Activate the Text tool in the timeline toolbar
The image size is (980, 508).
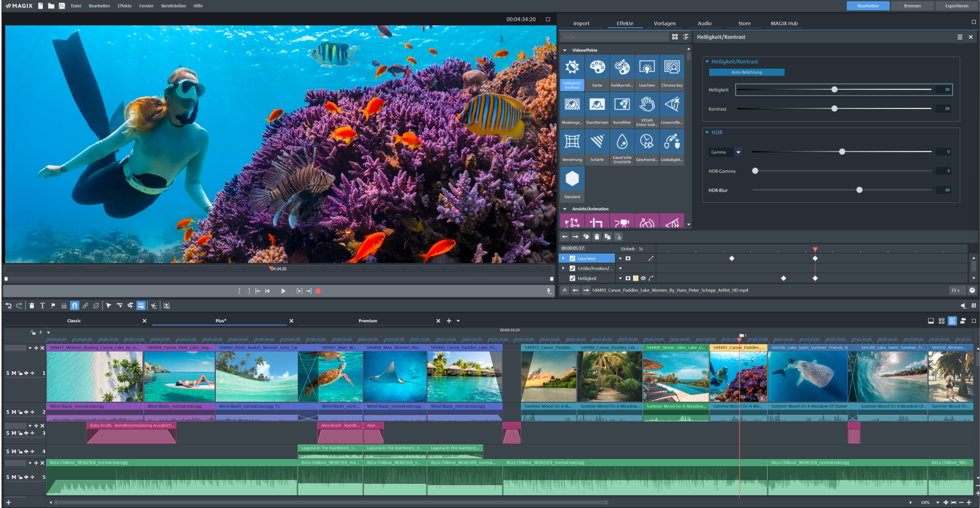pos(42,305)
